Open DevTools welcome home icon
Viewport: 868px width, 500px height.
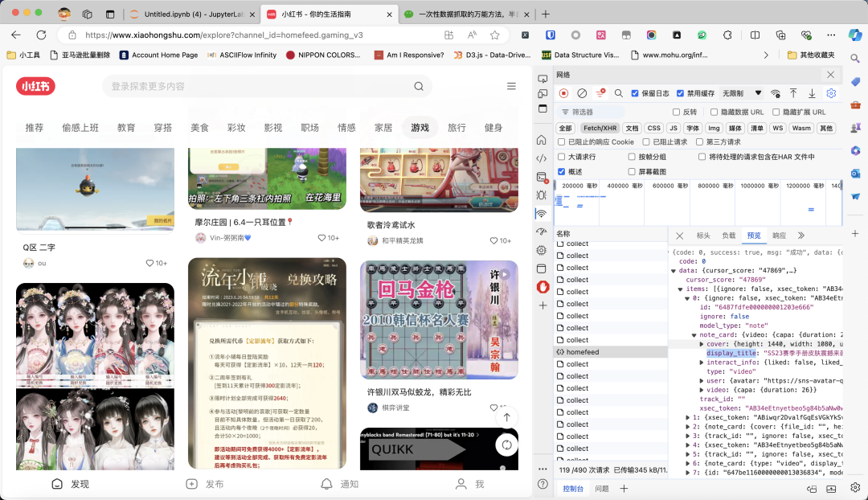(542, 140)
